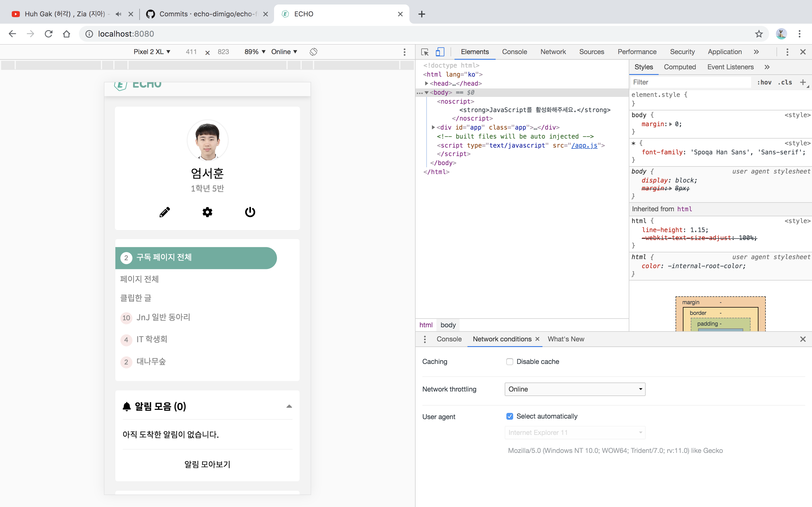Click the notification bell icon

127,406
